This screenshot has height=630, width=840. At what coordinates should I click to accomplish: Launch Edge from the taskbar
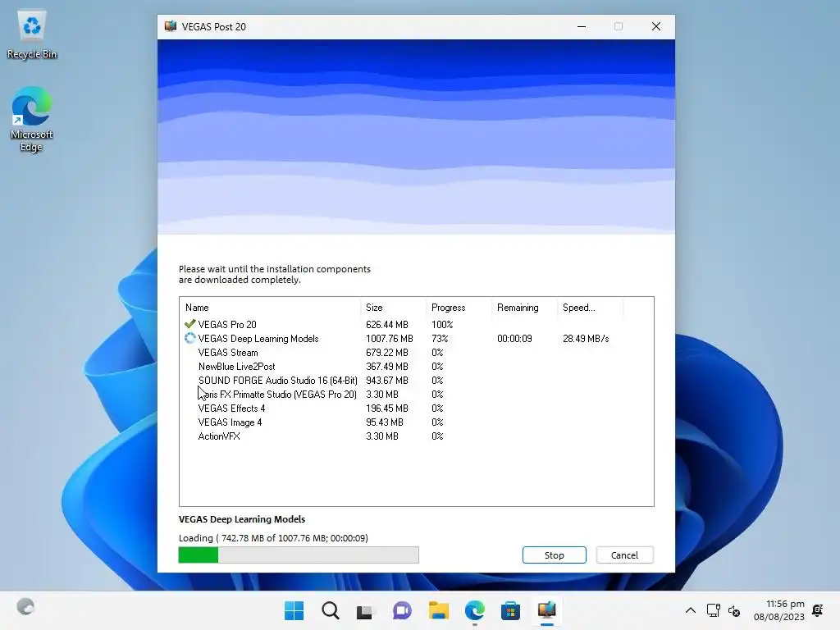[x=475, y=610]
